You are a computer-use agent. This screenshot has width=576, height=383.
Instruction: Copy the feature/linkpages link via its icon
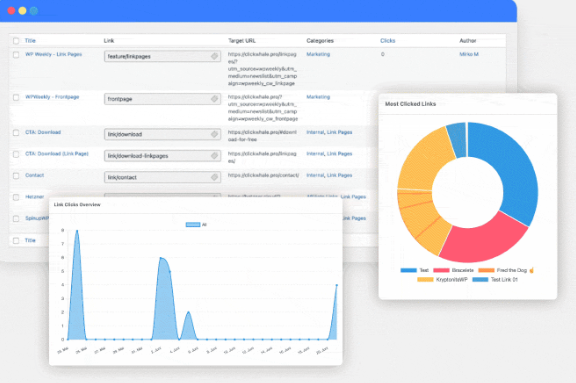tap(215, 56)
